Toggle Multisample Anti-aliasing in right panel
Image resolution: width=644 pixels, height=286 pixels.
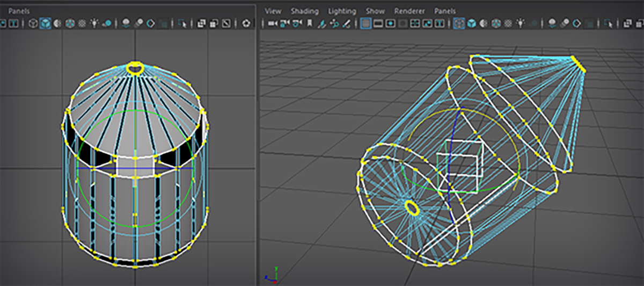tap(576, 23)
